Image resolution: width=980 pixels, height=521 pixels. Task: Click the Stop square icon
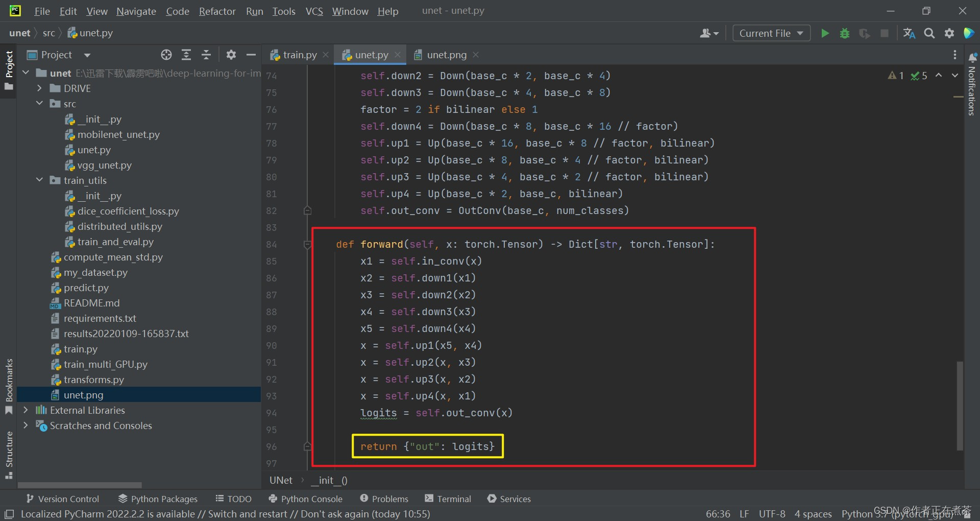click(885, 33)
